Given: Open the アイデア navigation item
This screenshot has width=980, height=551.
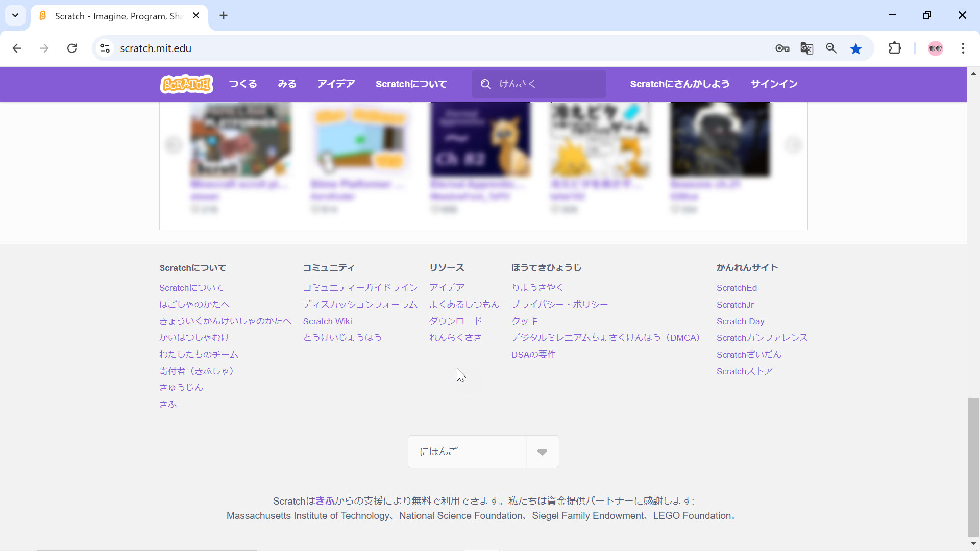Looking at the screenshot, I should [336, 84].
